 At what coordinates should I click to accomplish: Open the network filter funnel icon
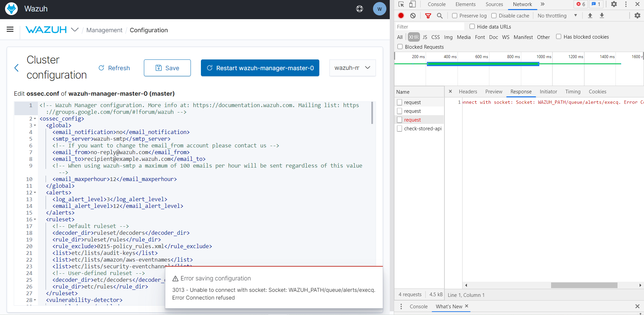[428, 15]
